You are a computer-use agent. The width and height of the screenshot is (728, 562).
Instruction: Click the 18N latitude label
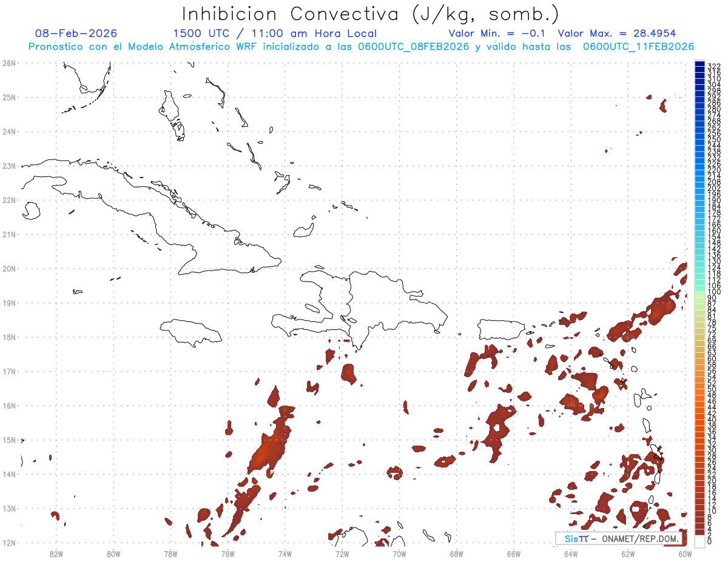pyautogui.click(x=8, y=337)
